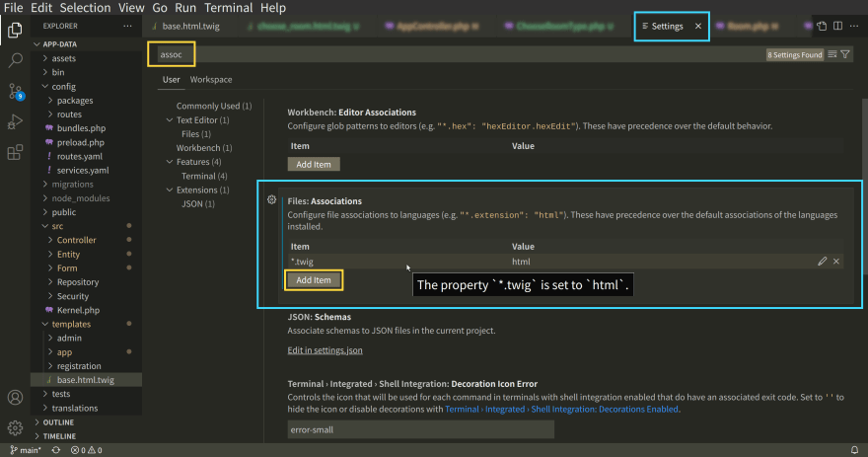Select Commonly Used (1) in settings tree

click(x=214, y=106)
